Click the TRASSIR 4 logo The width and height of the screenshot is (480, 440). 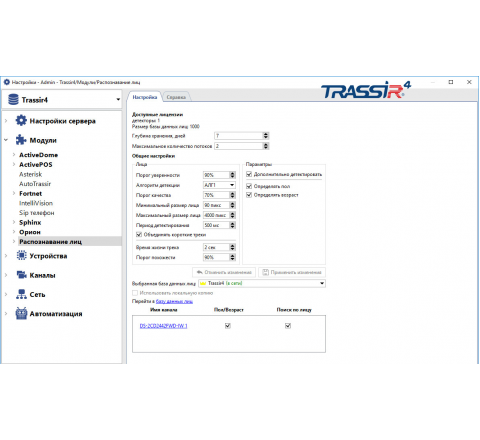coord(366,90)
